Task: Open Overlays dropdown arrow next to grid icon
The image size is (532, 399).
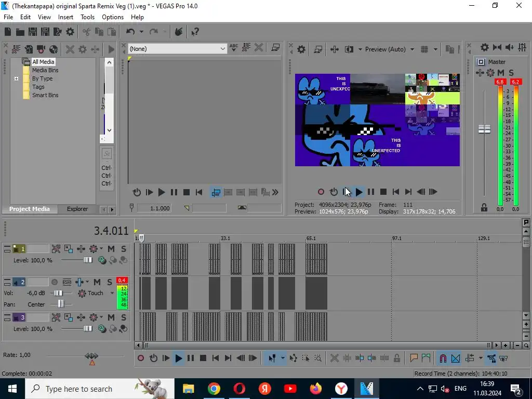Action: click(436, 49)
